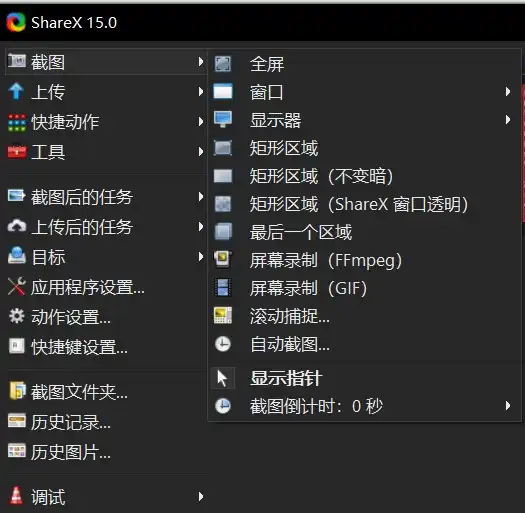Expand the 快捷动作 submenu arrow
Image resolution: width=525 pixels, height=513 pixels.
tap(201, 122)
